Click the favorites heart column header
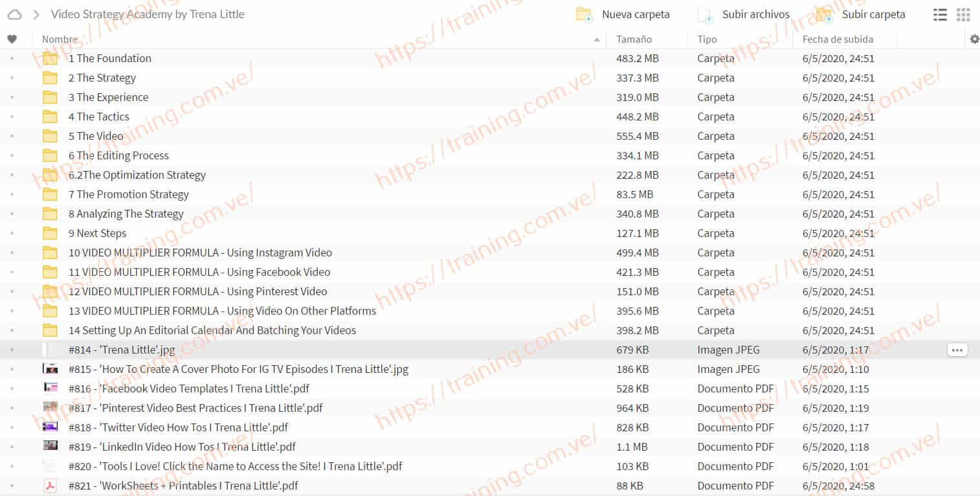The height and width of the screenshot is (496, 980). click(x=12, y=39)
